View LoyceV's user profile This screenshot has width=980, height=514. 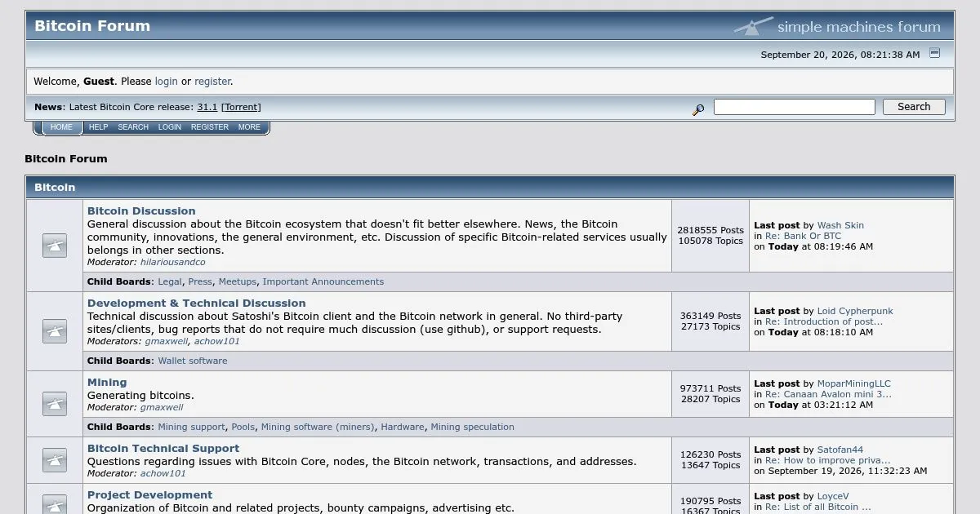(x=833, y=496)
